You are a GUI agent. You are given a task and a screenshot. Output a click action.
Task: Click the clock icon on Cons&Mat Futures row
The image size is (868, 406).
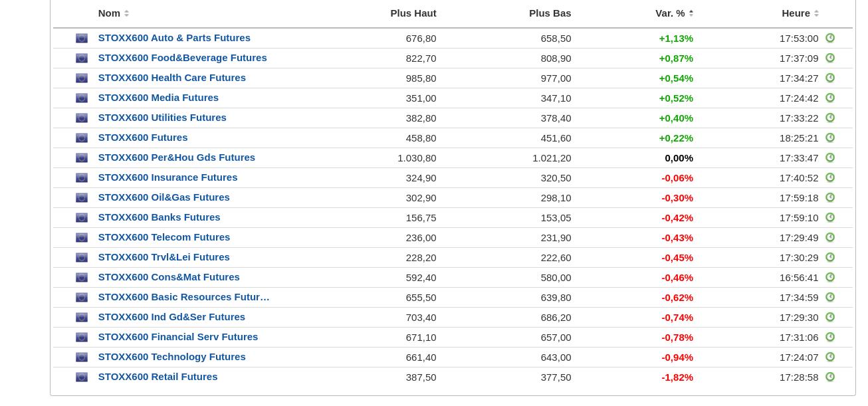[x=830, y=277]
